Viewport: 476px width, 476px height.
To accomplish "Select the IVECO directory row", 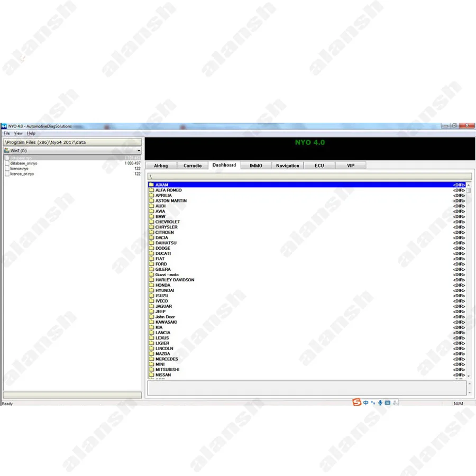I will [307, 301].
